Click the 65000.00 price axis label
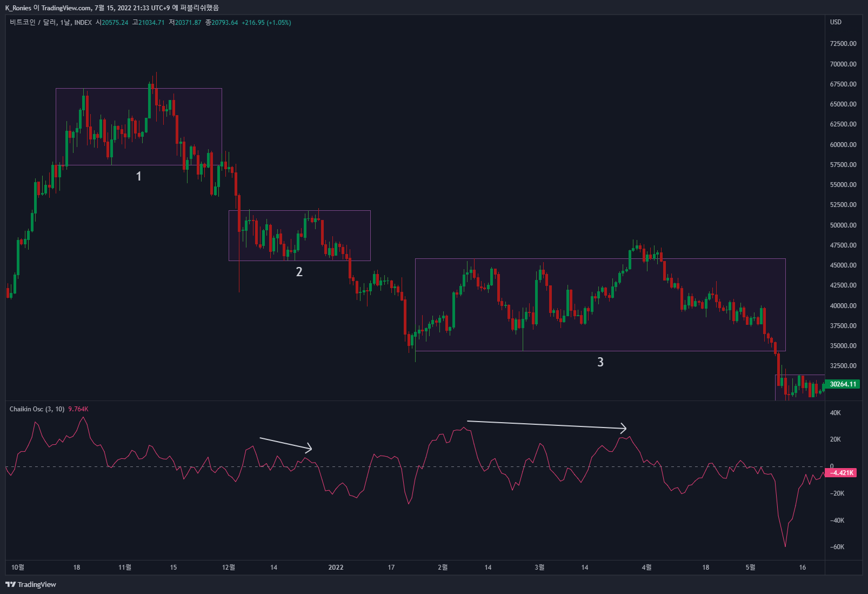The width and height of the screenshot is (868, 594). click(x=843, y=104)
